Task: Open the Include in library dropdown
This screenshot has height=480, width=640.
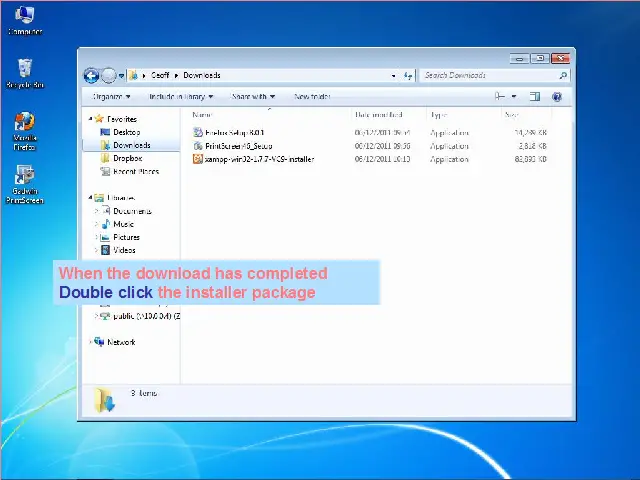Action: pyautogui.click(x=181, y=97)
